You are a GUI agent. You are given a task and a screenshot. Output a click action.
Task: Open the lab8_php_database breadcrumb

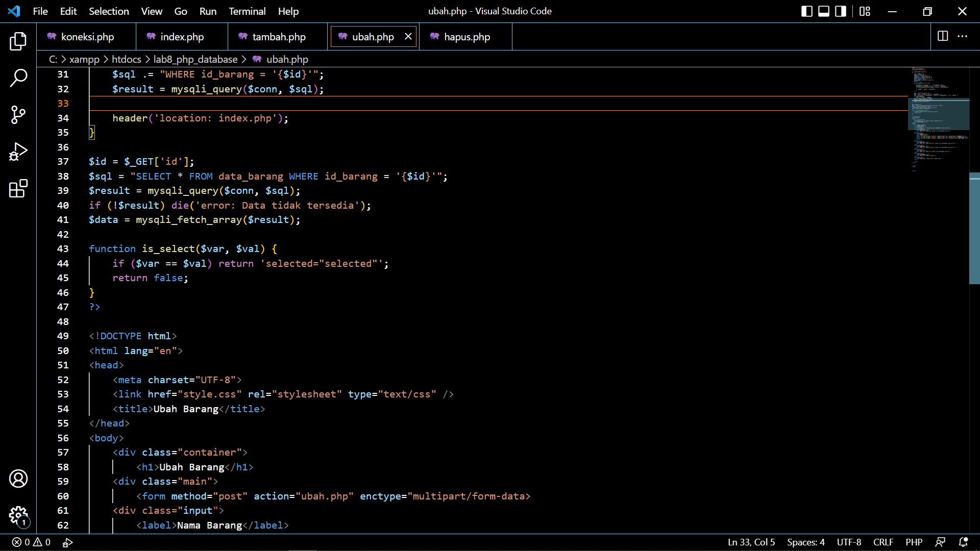pyautogui.click(x=195, y=59)
